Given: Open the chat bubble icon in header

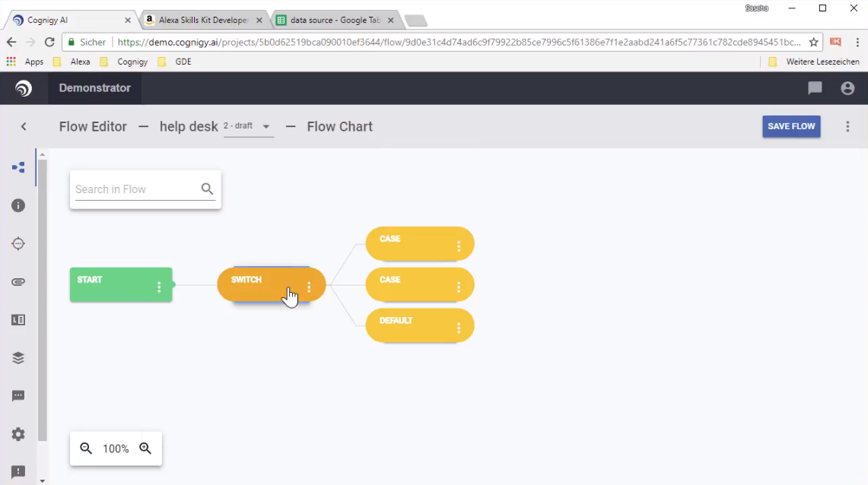Looking at the screenshot, I should pyautogui.click(x=815, y=88).
